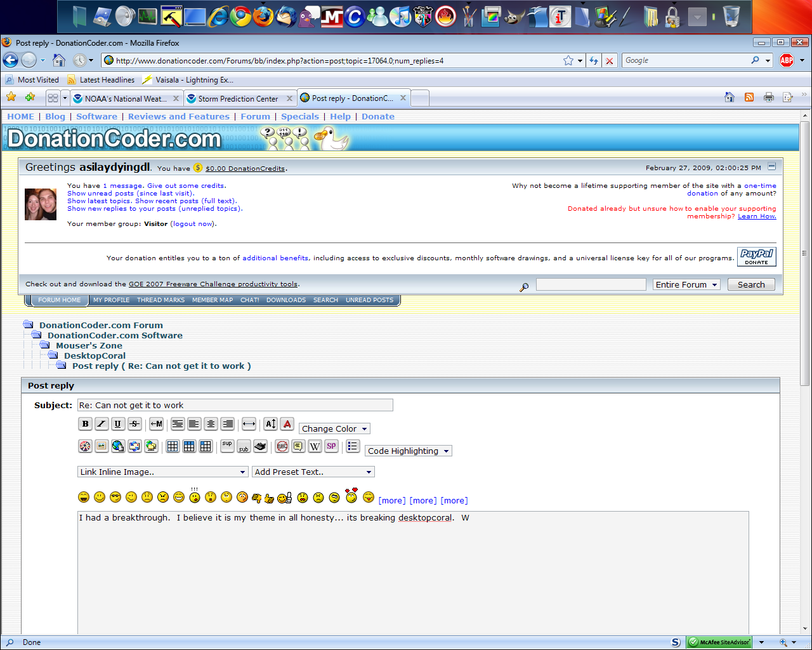Open the Add Preset Text dropdown
The image size is (812, 650).
[x=313, y=472]
